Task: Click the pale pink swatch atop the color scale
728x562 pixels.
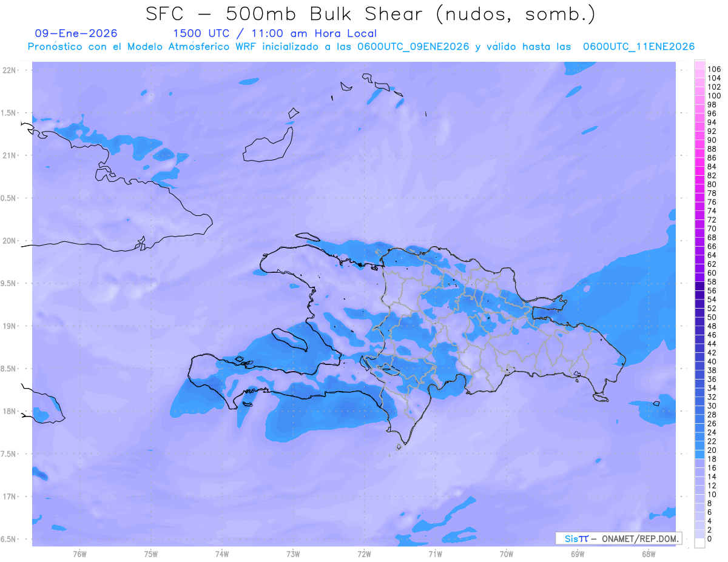Action: [x=699, y=65]
